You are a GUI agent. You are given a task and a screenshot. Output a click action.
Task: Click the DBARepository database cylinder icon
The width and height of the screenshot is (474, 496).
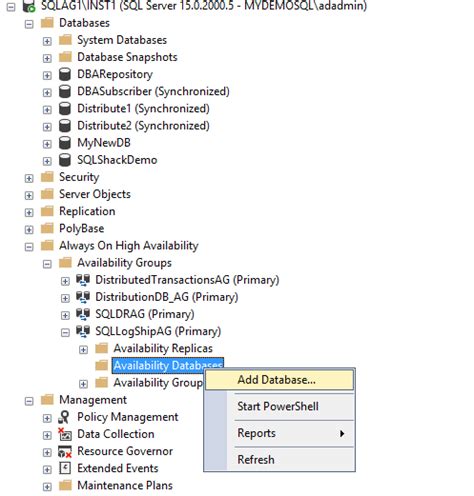pyautogui.click(x=65, y=74)
